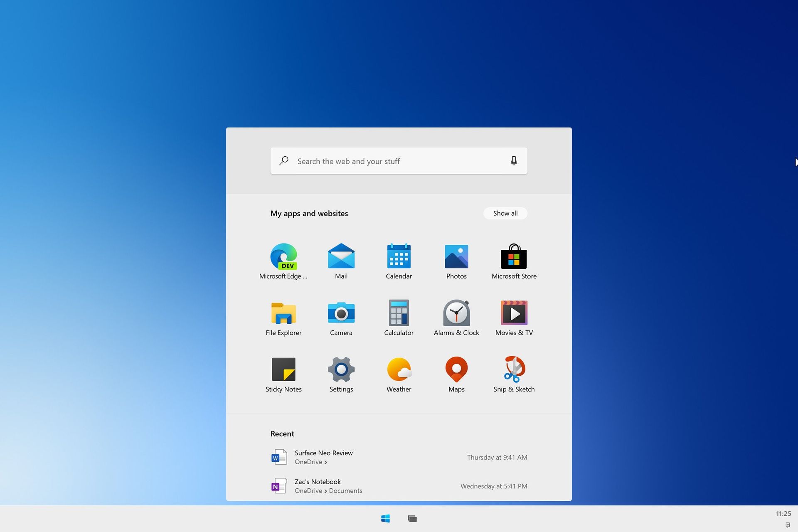Check the Weather app
The height and width of the screenshot is (532, 798).
point(399,369)
